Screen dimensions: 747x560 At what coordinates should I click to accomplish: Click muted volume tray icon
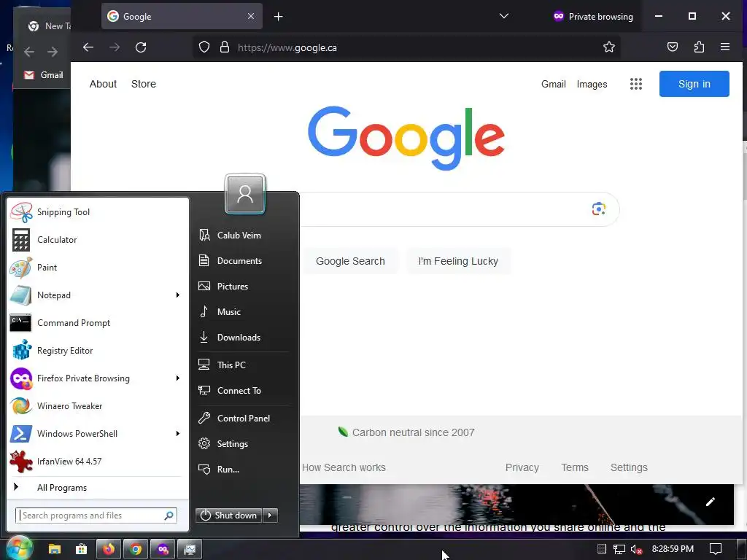(x=636, y=549)
